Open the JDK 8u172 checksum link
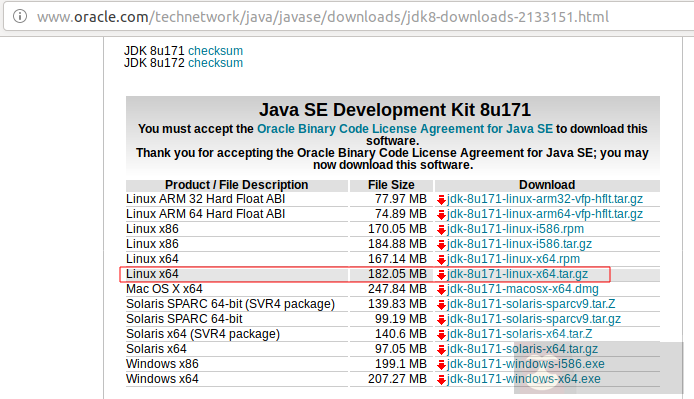 pos(216,62)
